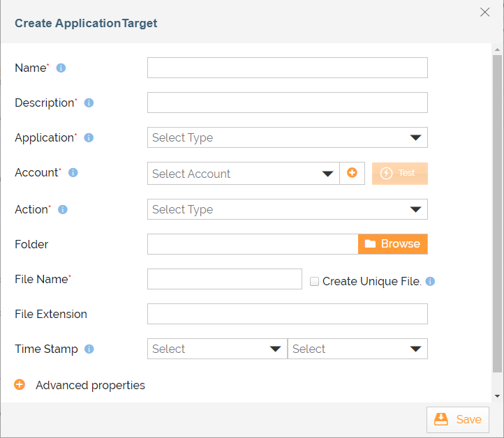Open the second Time Stamp Select dropdown

(357, 349)
